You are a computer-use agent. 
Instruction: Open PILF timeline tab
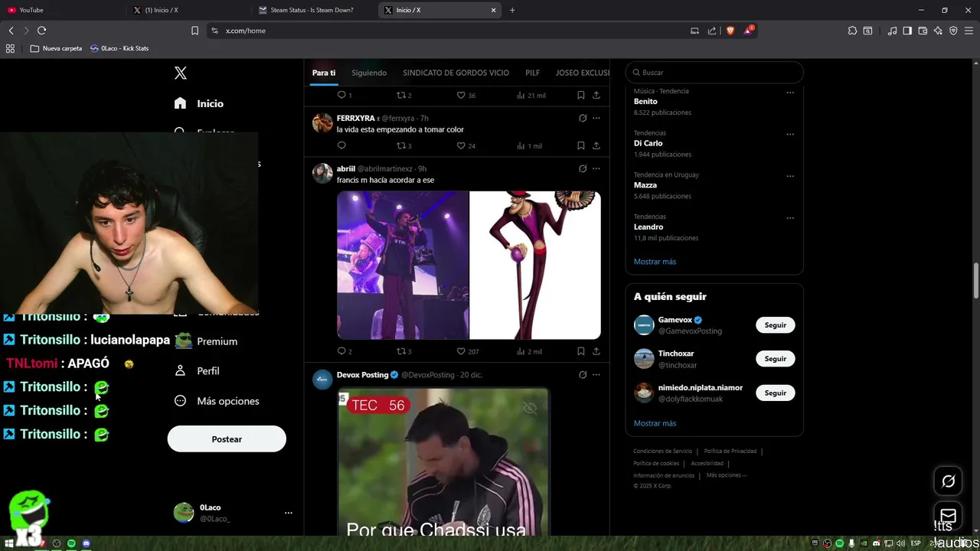[533, 73]
